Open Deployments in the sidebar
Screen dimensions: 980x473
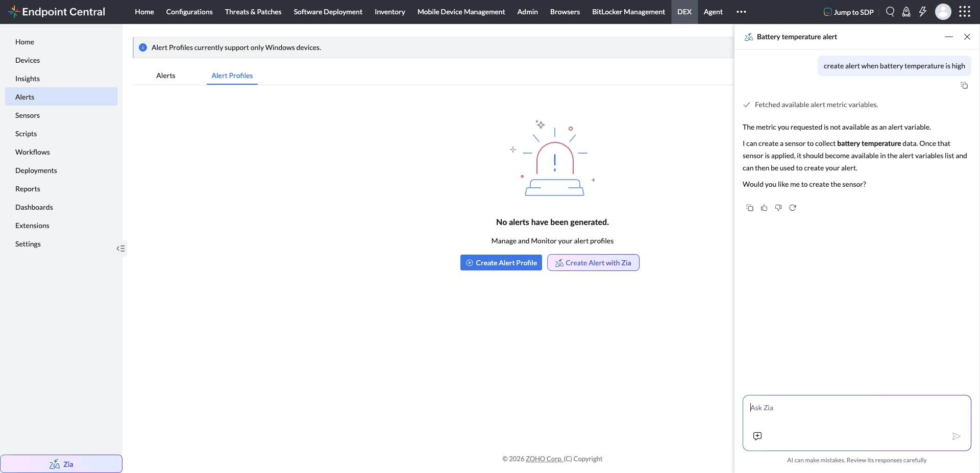coord(61,170)
